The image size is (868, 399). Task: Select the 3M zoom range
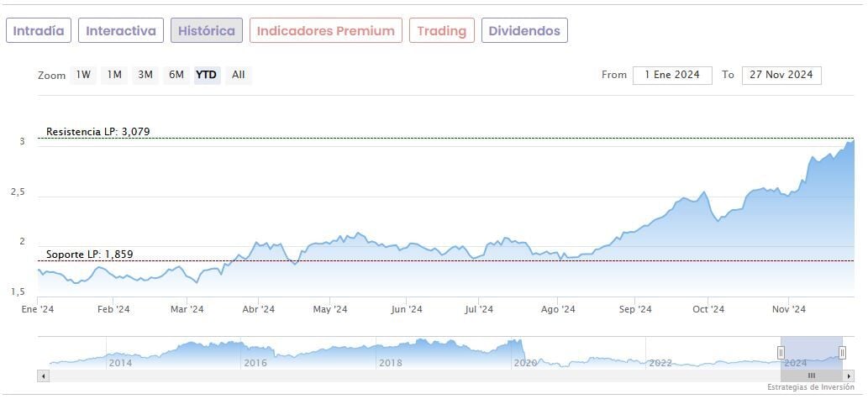145,75
